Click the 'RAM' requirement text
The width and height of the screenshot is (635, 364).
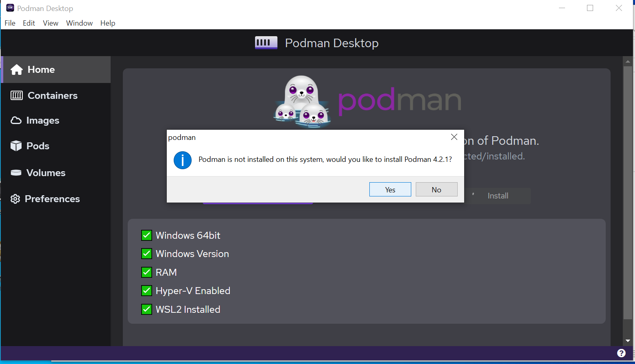click(x=166, y=272)
